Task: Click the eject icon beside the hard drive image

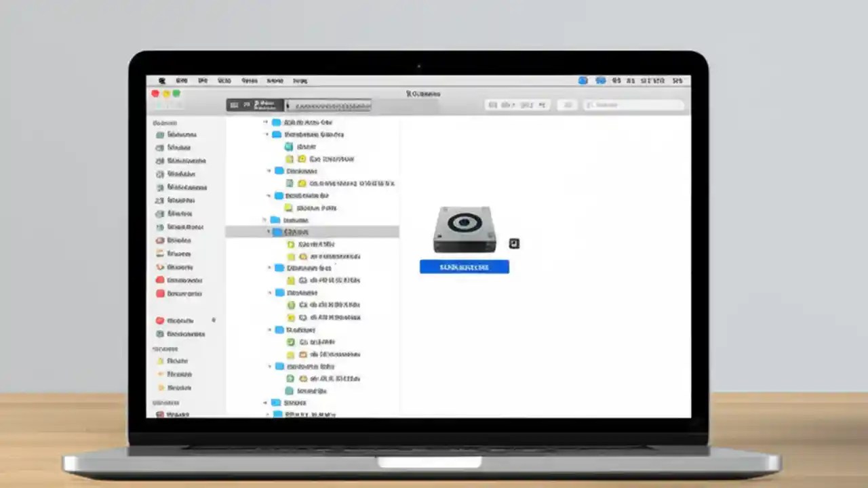Action: (514, 243)
